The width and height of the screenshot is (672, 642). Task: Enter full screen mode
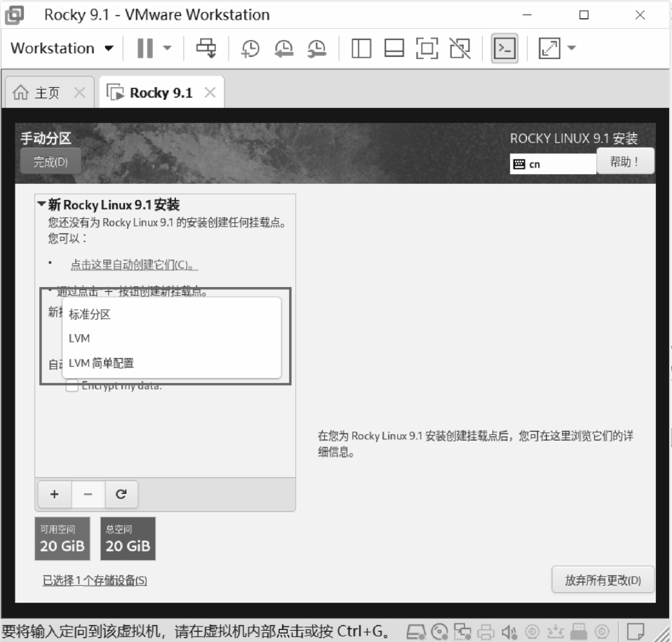(x=426, y=48)
